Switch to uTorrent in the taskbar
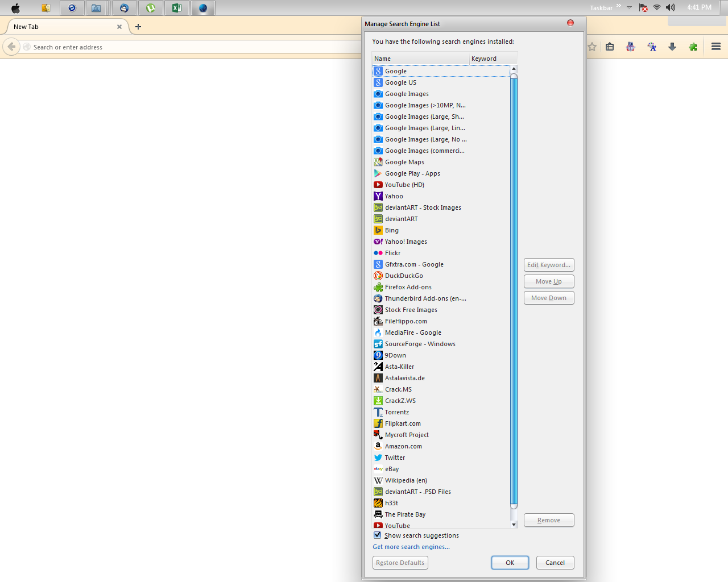Viewport: 728px width, 582px height. 151,8
